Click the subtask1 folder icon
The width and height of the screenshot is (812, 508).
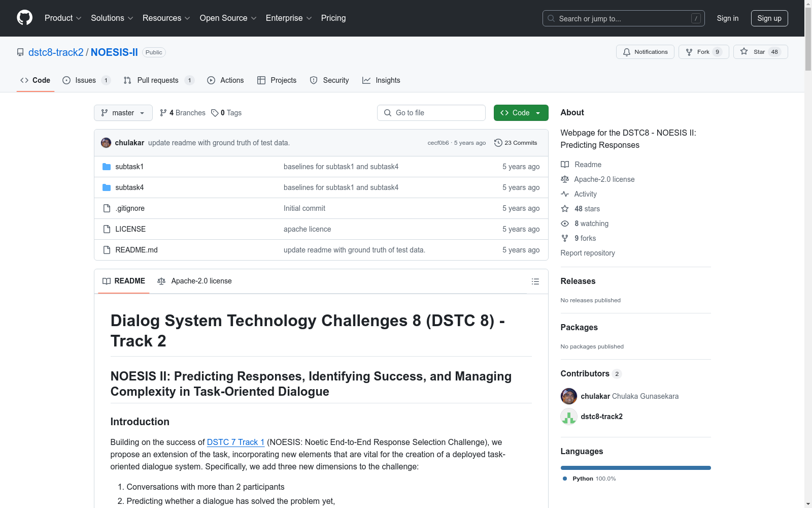pyautogui.click(x=107, y=167)
